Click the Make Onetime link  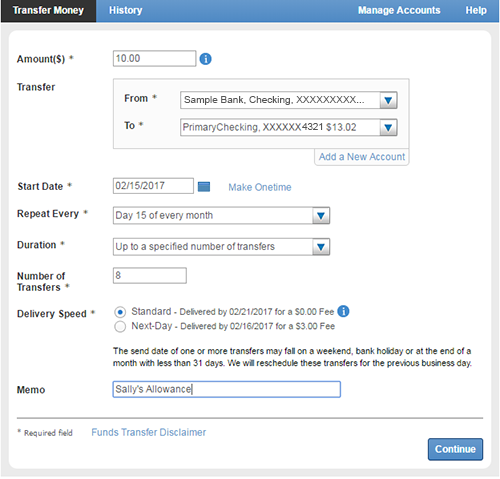260,187
